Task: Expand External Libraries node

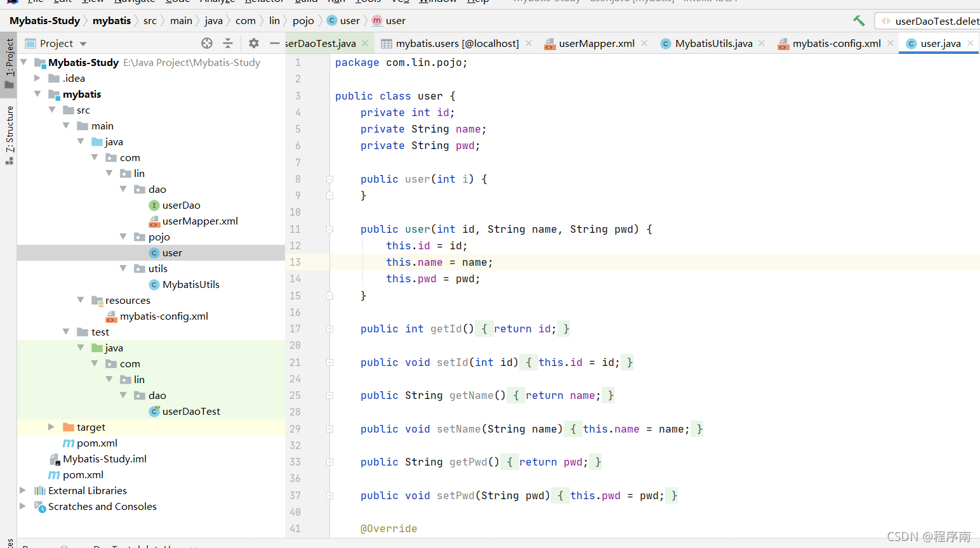Action: coord(23,490)
